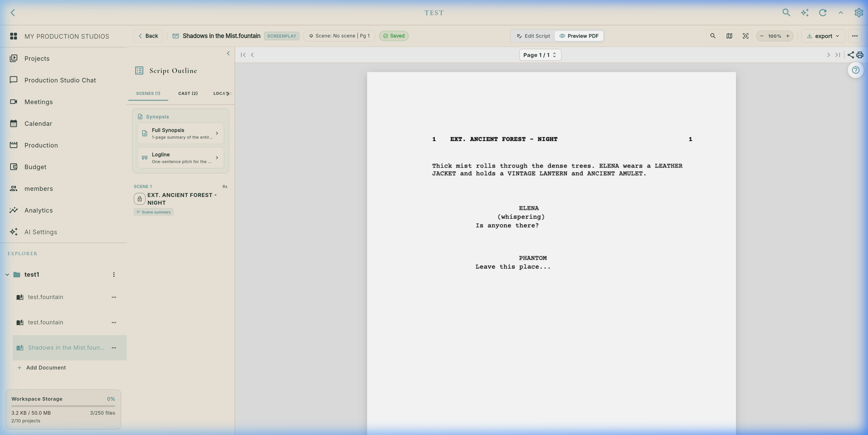Collapse the Script Outline panel
The height and width of the screenshot is (435, 868).
click(228, 53)
